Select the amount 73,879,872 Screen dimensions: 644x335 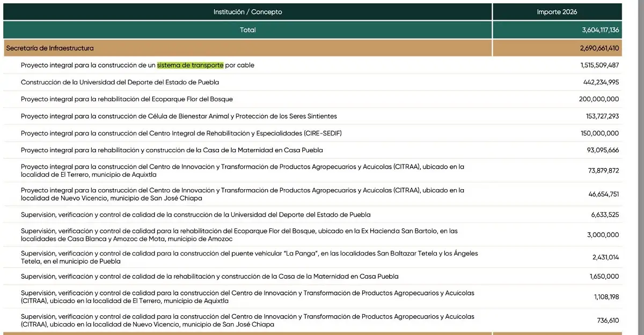pos(604,171)
